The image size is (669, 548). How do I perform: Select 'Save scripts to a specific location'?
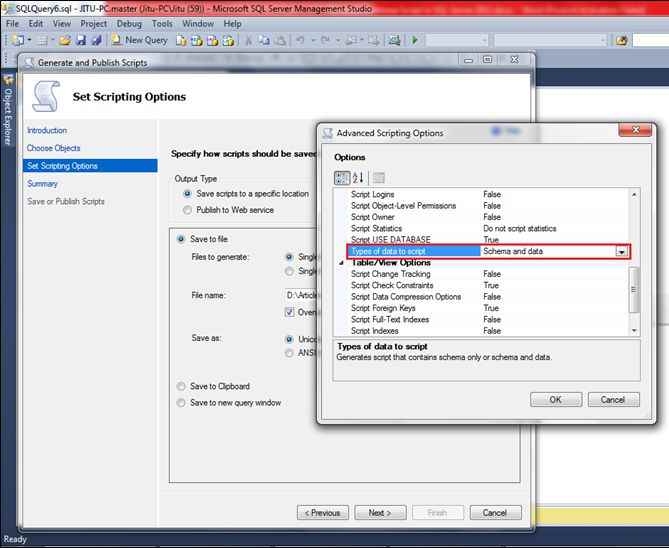pyautogui.click(x=187, y=193)
